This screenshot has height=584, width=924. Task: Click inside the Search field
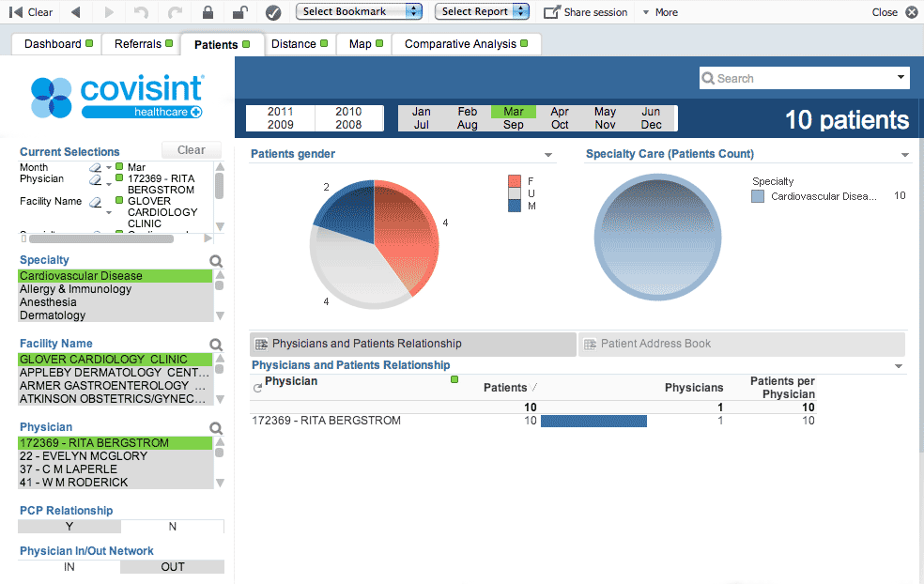[798, 78]
